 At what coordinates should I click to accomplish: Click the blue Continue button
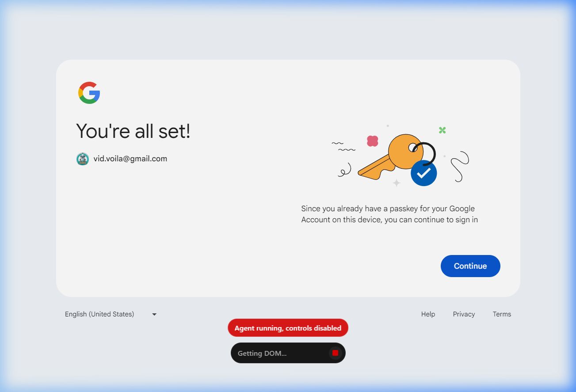(470, 266)
